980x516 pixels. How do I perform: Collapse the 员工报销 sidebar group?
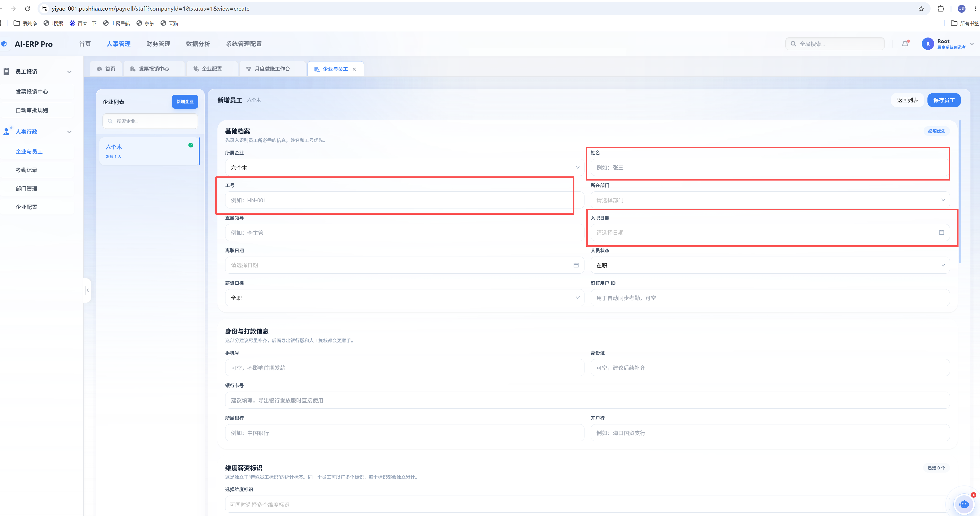coord(69,72)
